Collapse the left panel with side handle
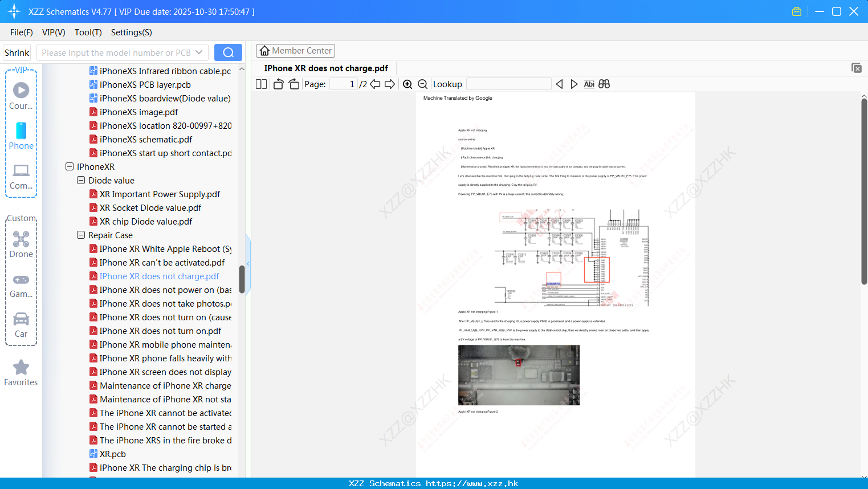The width and height of the screenshot is (868, 489). 248,263
